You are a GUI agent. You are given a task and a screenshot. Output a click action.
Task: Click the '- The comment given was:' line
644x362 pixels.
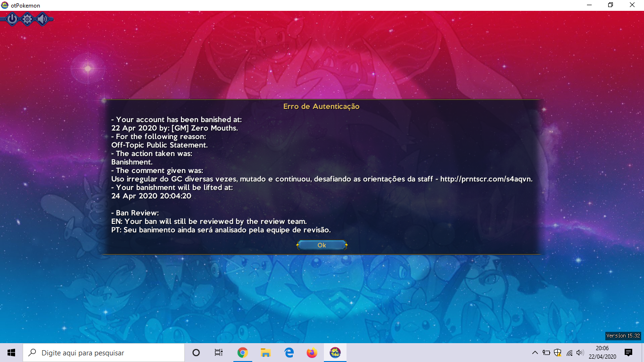(157, 171)
